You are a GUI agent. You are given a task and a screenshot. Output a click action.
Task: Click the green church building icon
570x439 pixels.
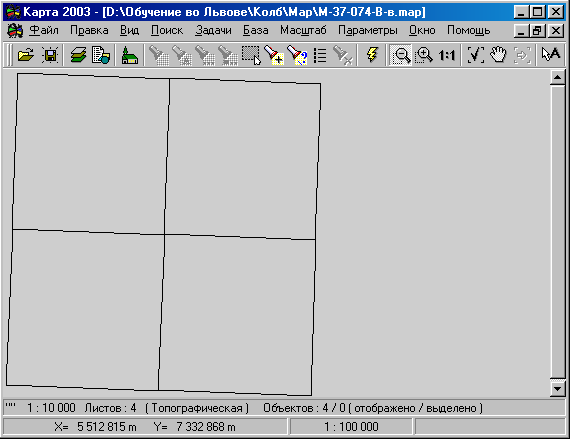coord(129,55)
